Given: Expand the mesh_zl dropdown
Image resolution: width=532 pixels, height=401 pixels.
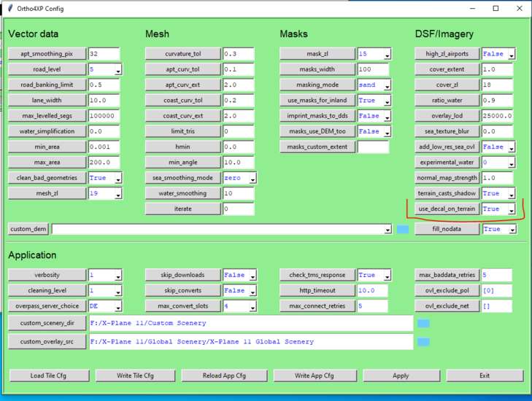Looking at the screenshot, I should [x=118, y=194].
